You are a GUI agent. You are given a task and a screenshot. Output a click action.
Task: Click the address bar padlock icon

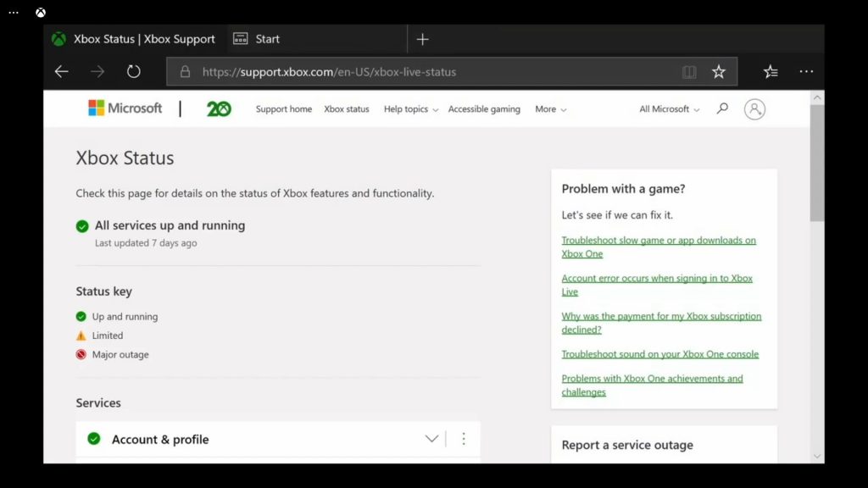point(185,71)
